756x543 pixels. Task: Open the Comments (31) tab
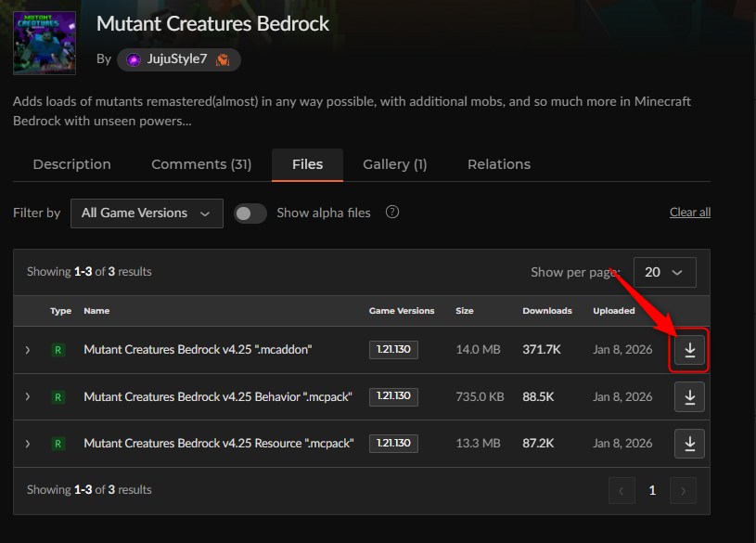(201, 164)
